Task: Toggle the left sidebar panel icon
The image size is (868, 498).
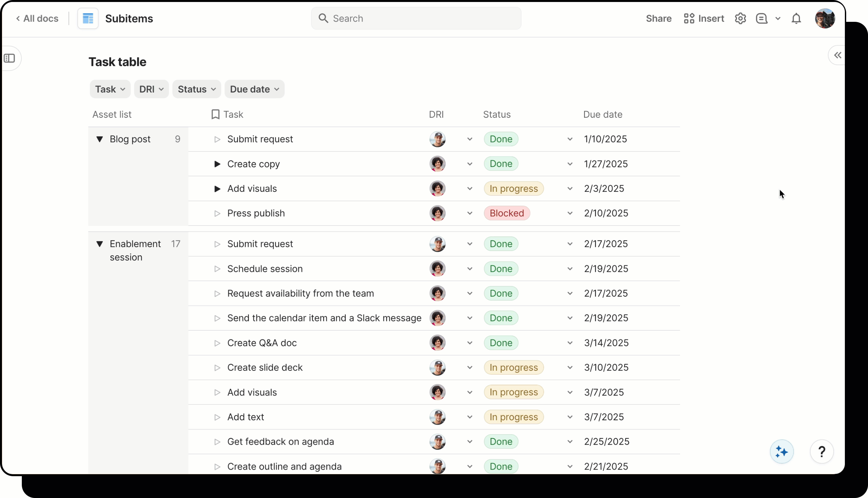Action: click(x=10, y=58)
